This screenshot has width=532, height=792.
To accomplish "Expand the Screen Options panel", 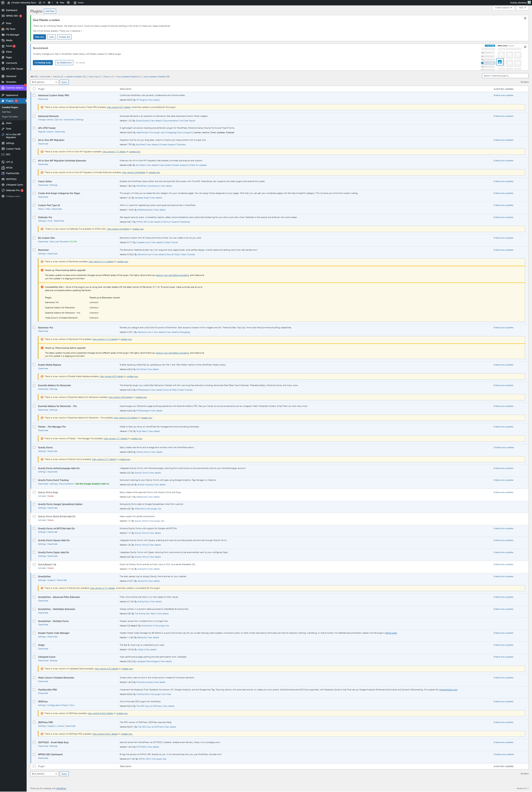I will [503, 7].
